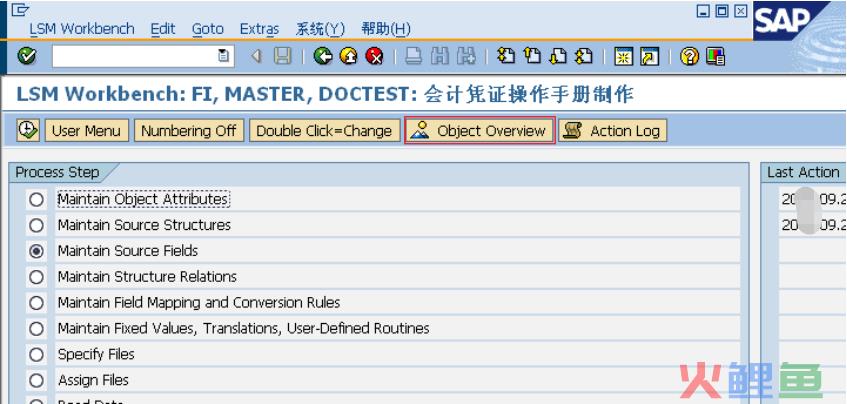Click Maintain Field Mapping and Conversion Rules text

[199, 303]
